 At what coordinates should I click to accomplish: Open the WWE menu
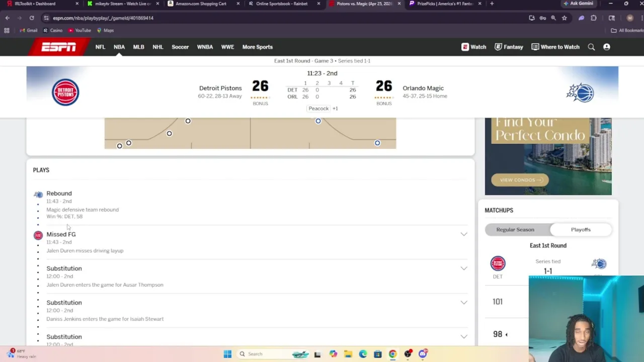click(227, 47)
